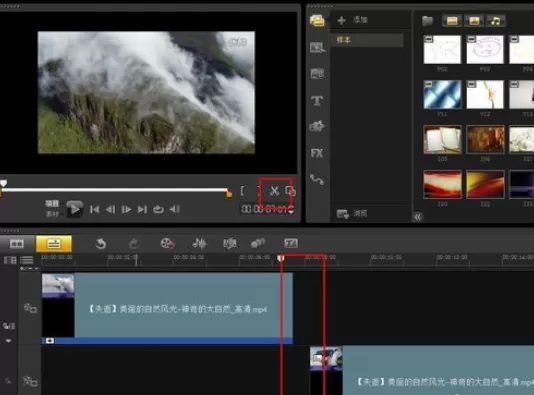The width and height of the screenshot is (534, 395).
Task: Click the 浏览 browse label
Action: (360, 214)
